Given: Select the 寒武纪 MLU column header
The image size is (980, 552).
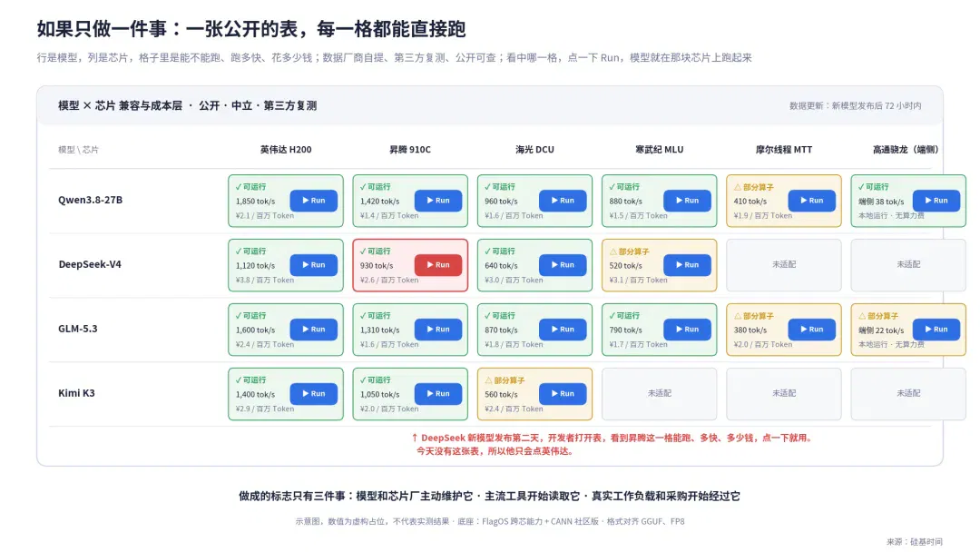Looking at the screenshot, I should (x=660, y=150).
